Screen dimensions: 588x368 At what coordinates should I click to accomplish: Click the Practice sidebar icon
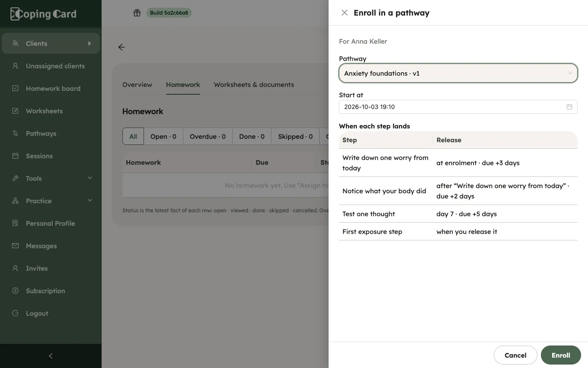[x=16, y=201]
